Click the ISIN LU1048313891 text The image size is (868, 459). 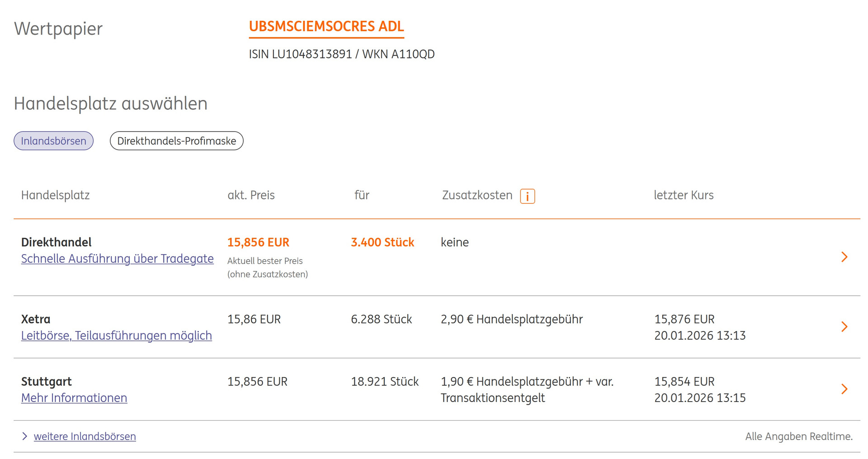[x=300, y=54]
